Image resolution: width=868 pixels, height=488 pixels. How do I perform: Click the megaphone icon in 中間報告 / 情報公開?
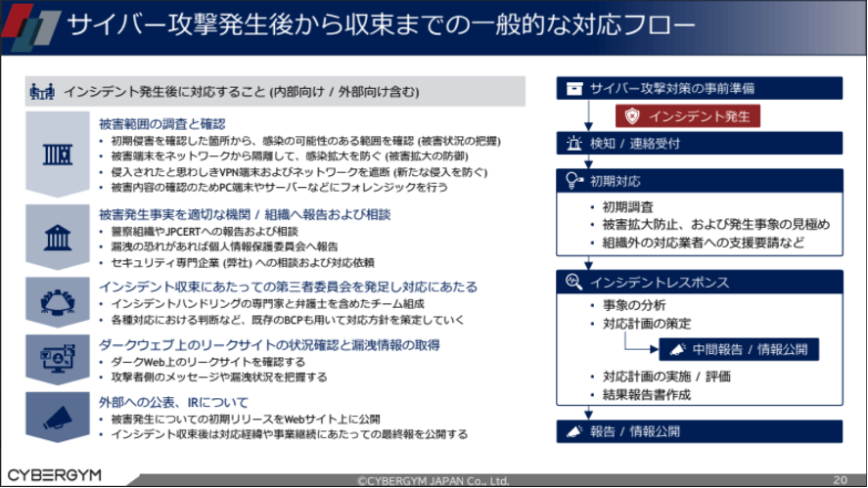tap(677, 350)
